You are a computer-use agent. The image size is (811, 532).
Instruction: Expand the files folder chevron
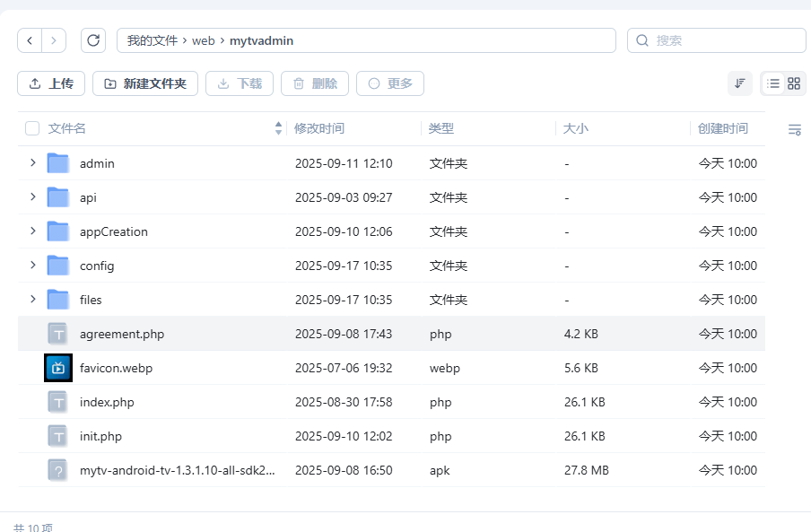(x=32, y=299)
